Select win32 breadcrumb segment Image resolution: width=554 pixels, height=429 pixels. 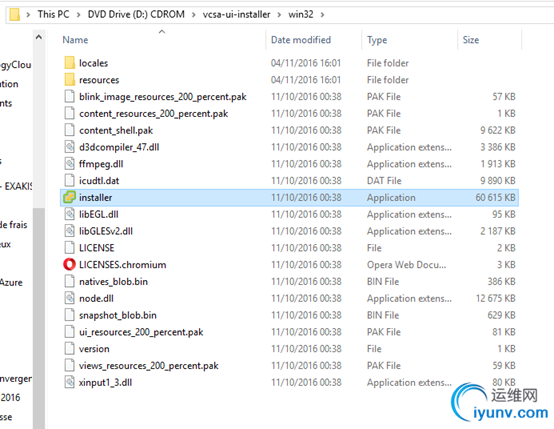301,14
